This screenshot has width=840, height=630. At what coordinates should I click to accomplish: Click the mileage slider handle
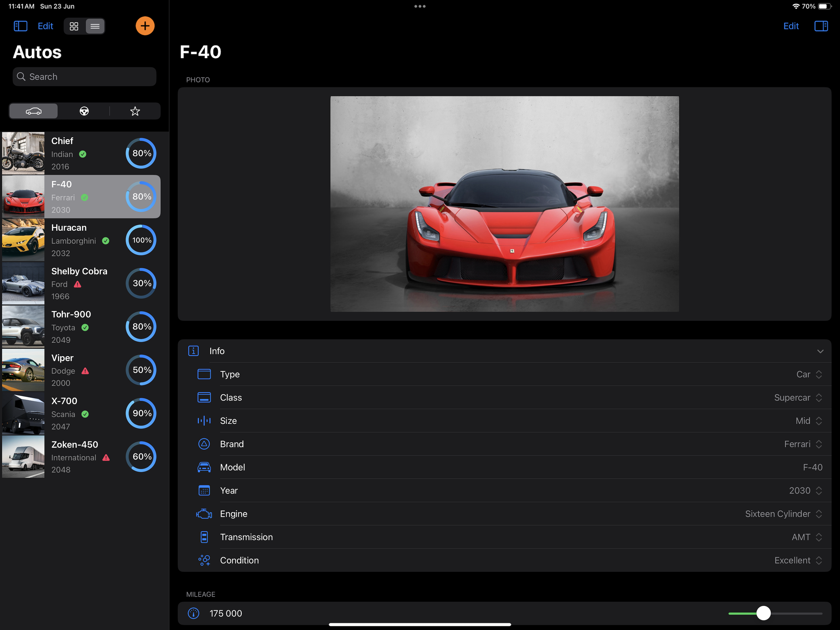(763, 613)
